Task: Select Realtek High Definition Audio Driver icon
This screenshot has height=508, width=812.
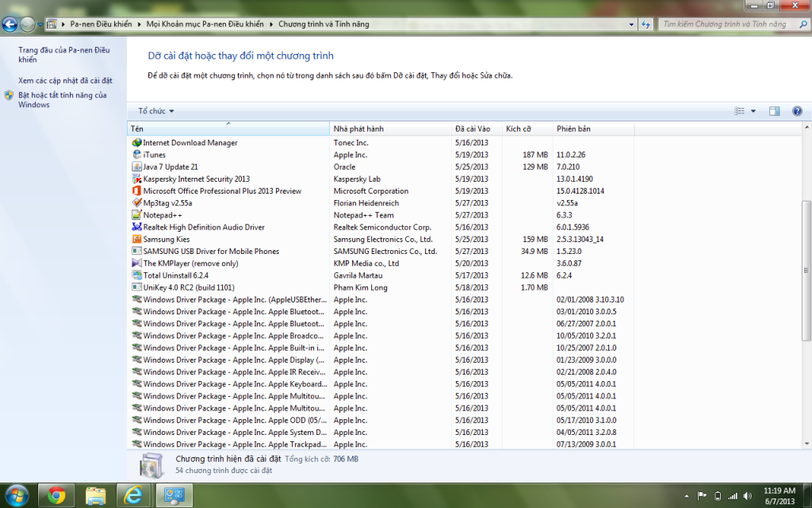Action: coord(136,227)
